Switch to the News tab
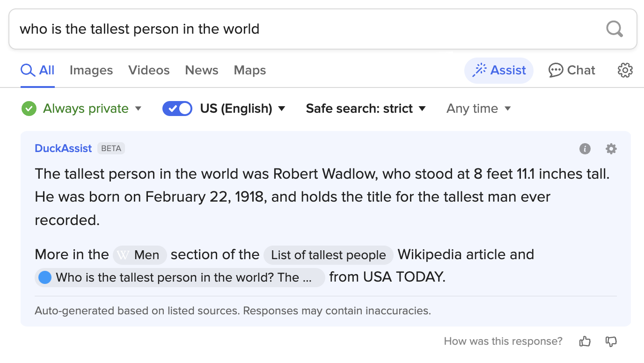The image size is (644, 363). [202, 70]
